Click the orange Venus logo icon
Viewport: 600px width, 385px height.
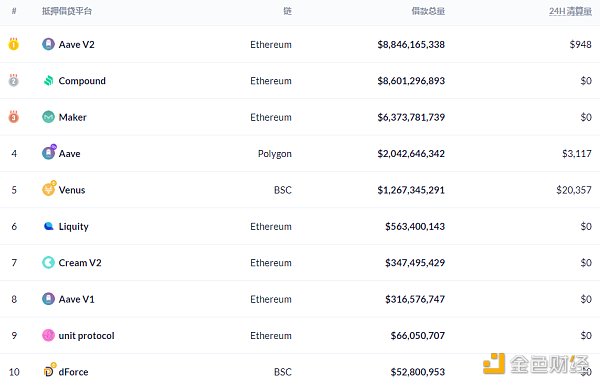(49, 189)
